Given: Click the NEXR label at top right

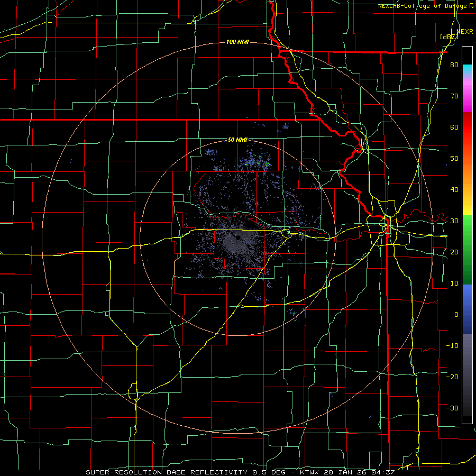Looking at the screenshot, I should point(465,32).
